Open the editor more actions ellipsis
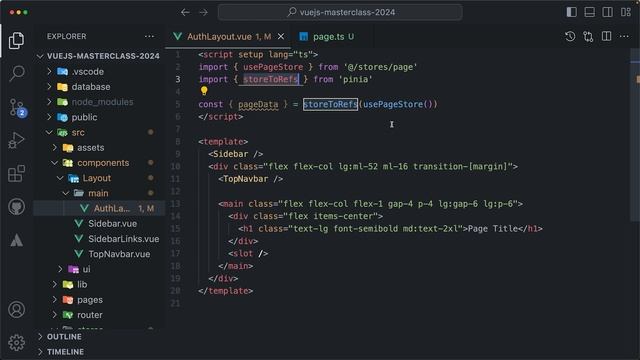 pos(624,36)
